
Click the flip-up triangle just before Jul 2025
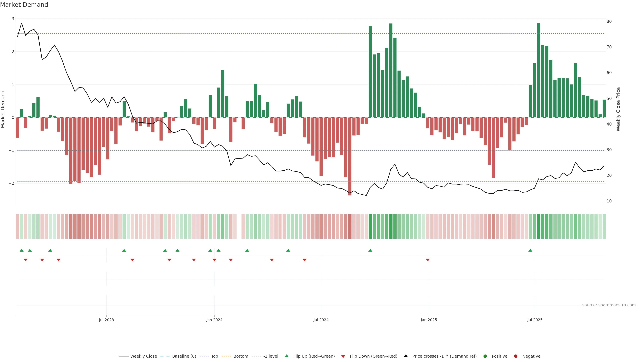530,250
